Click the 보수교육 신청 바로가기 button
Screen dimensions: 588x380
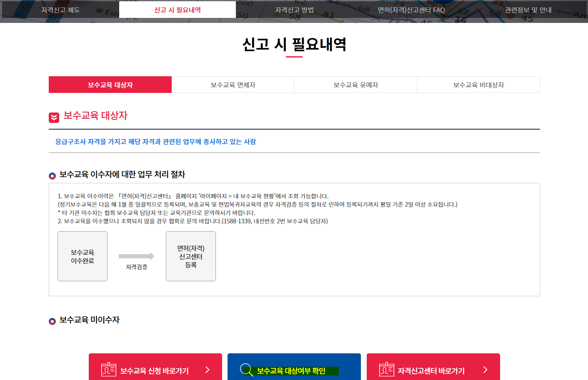pyautogui.click(x=155, y=369)
